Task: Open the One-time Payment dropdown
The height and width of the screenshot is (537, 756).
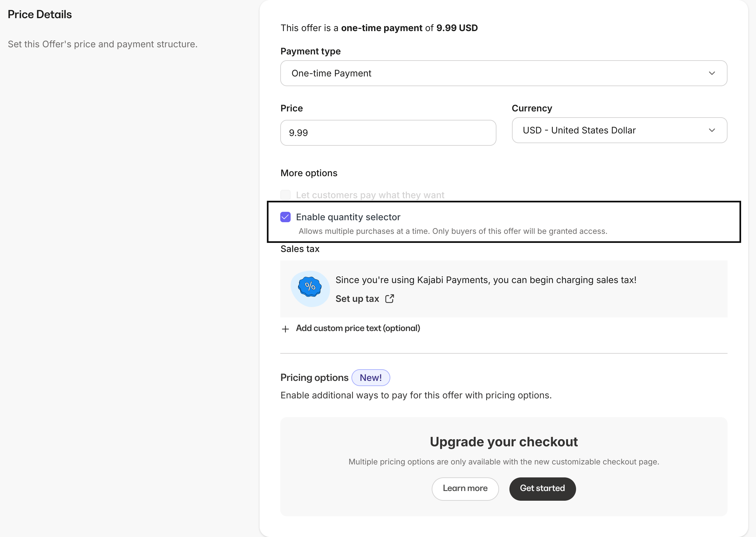Action: (503, 73)
